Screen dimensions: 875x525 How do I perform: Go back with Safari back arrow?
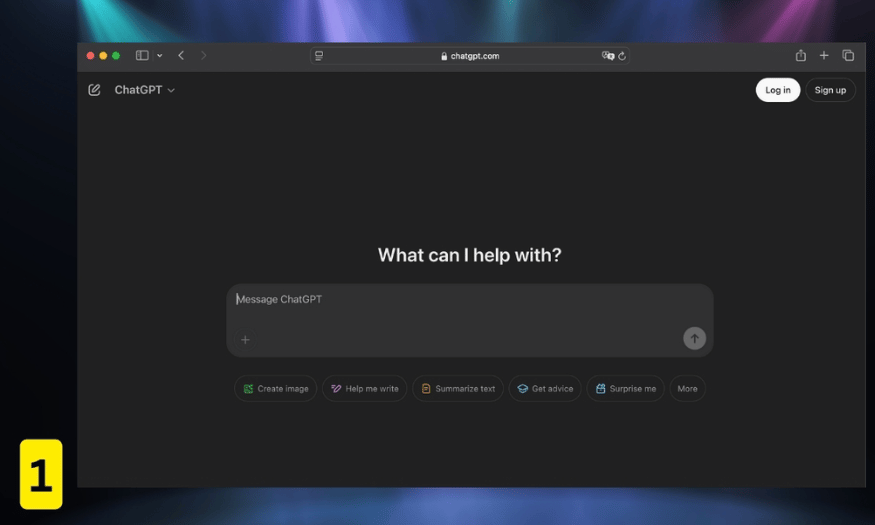point(181,55)
